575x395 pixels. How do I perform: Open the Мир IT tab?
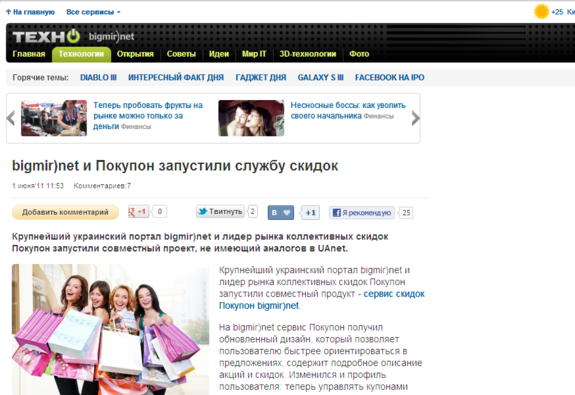[x=254, y=54]
